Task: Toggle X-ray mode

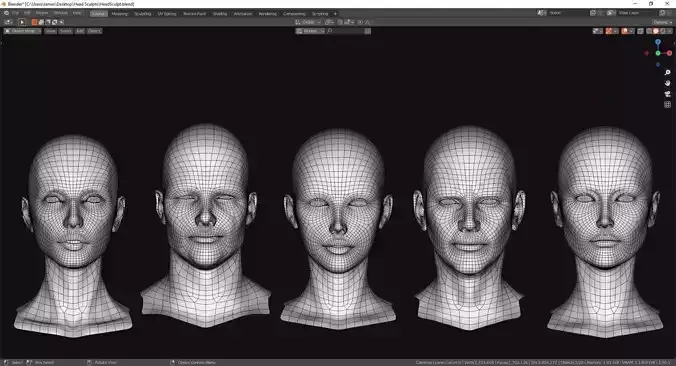Action: (640, 31)
